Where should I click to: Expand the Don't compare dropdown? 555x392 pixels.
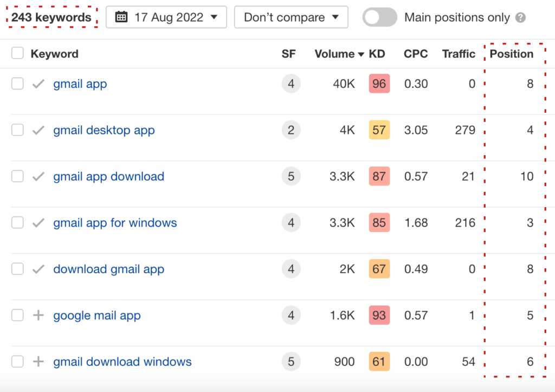pos(291,17)
